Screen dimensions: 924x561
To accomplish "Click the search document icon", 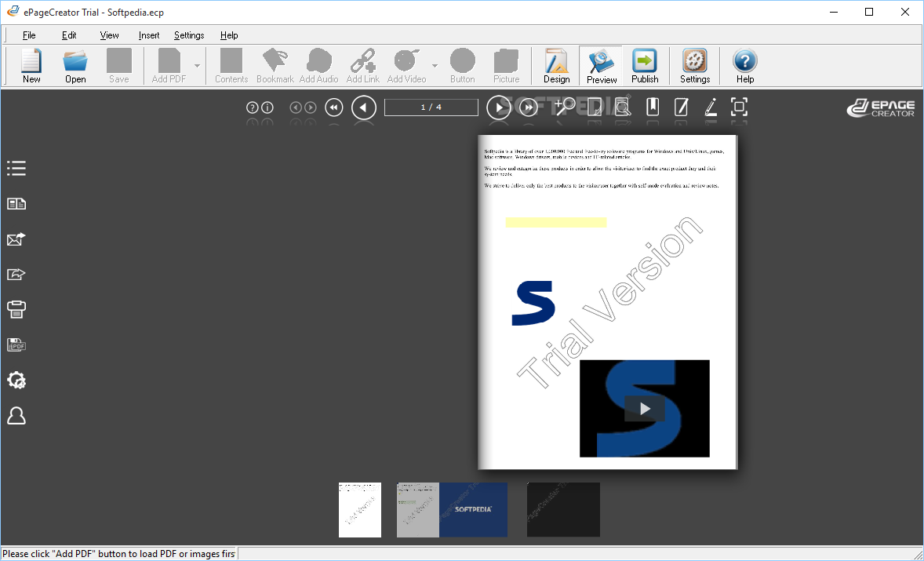I will (623, 107).
